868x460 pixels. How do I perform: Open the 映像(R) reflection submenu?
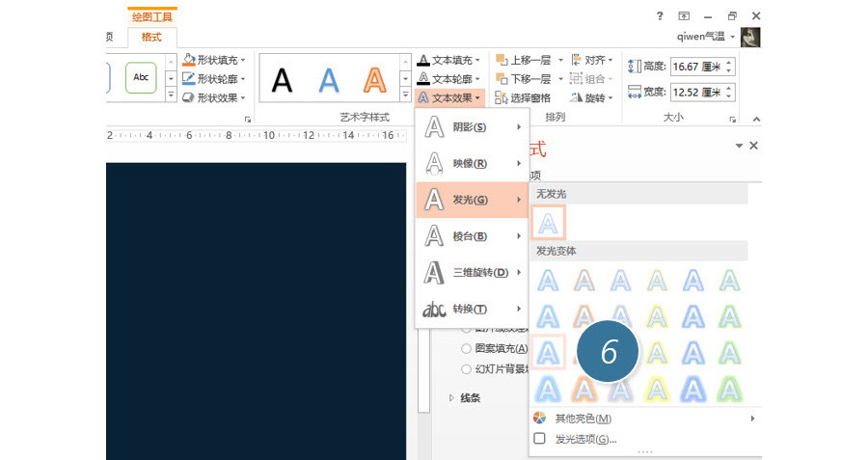473,163
